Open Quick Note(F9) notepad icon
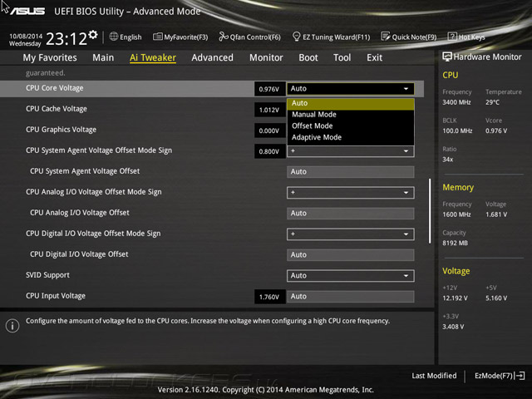Viewport: 532px width, 399px height. [x=386, y=37]
